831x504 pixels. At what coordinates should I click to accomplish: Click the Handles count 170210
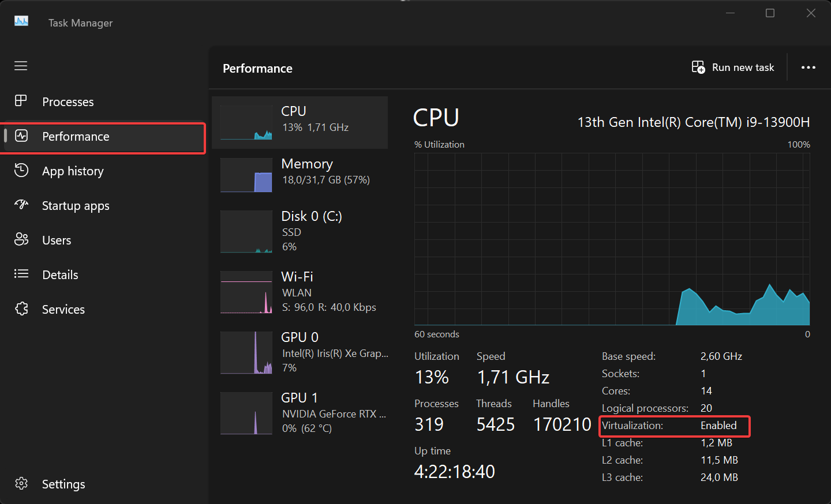562,424
